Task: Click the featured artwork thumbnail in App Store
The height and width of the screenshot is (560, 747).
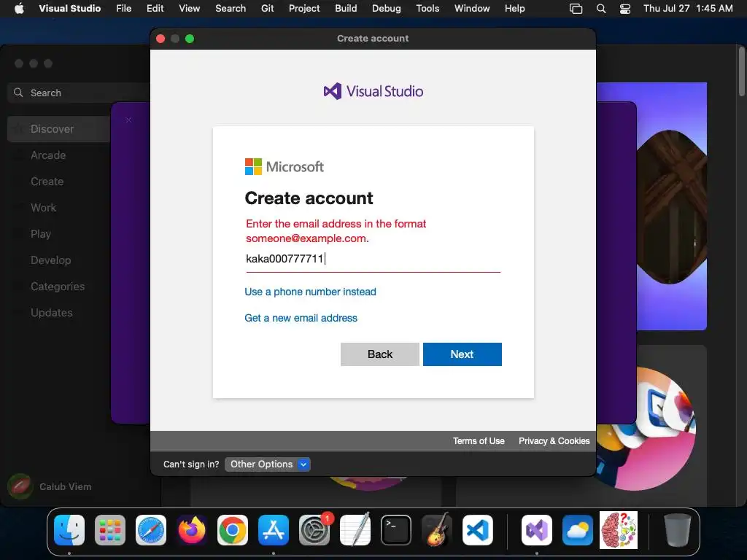Action: 672,206
